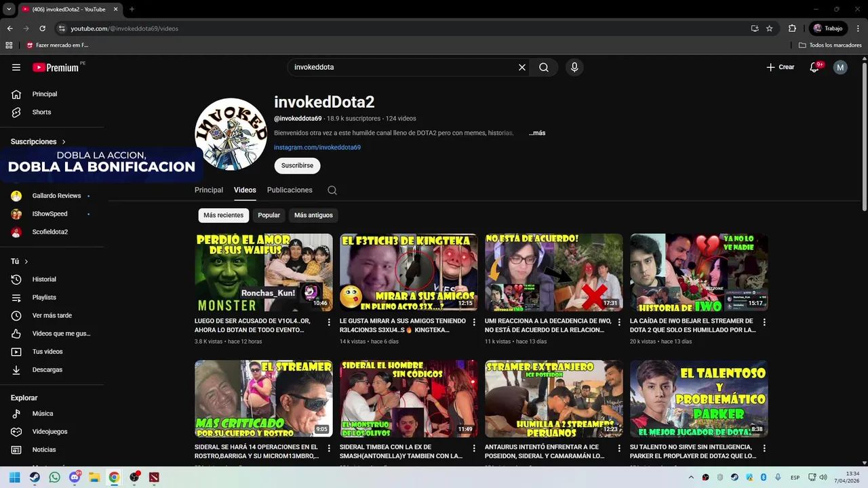The image size is (868, 488).
Task: Open the YouTube hamburger guide menu
Action: (16, 67)
